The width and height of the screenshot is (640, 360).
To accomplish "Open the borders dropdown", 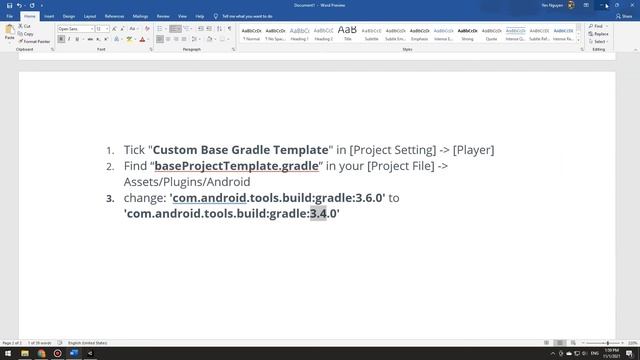I will point(227,39).
